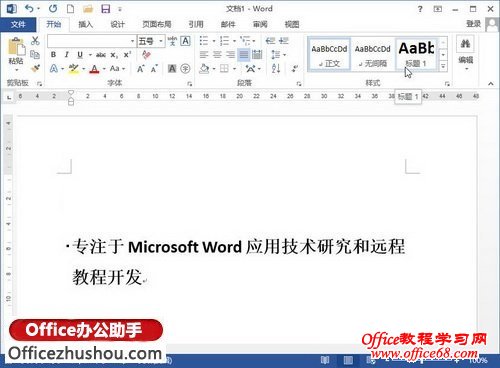The image size is (500, 368).
Task: Click the phonetic guide icon
Action: (x=172, y=41)
